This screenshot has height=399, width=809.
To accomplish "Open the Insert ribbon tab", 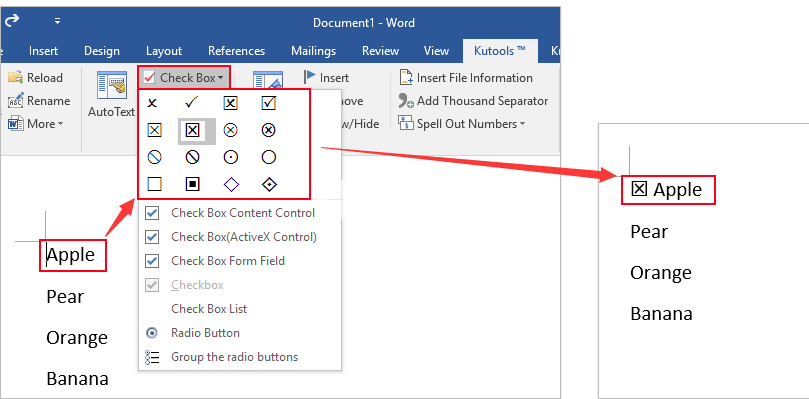I will click(x=43, y=51).
